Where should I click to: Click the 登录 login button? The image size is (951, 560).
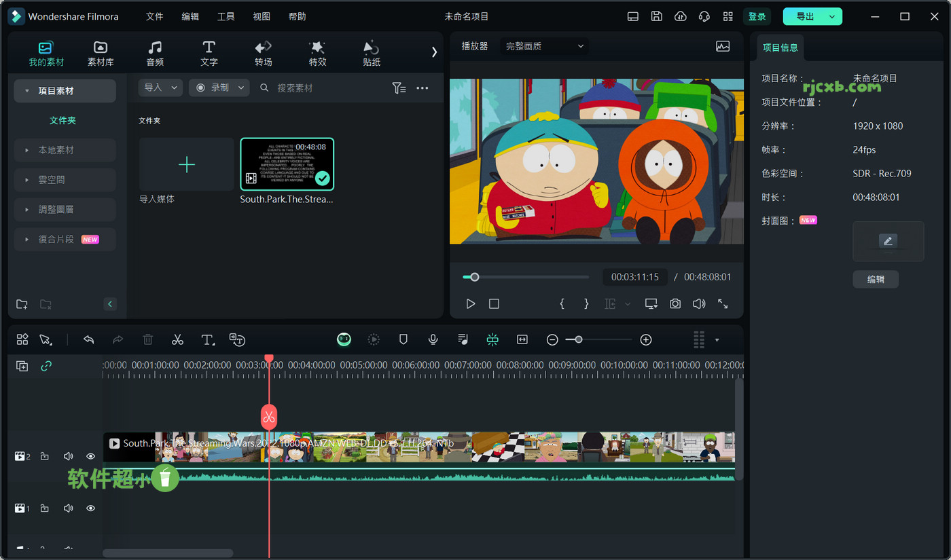757,16
